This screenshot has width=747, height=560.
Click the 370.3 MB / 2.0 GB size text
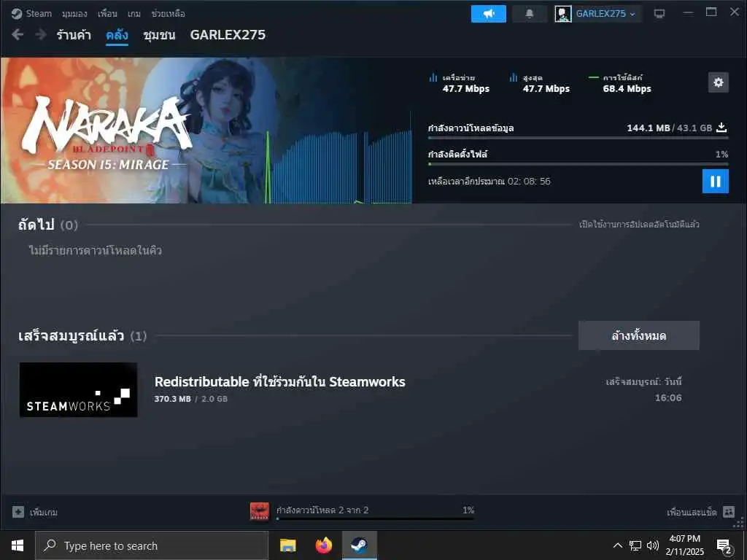(x=190, y=399)
